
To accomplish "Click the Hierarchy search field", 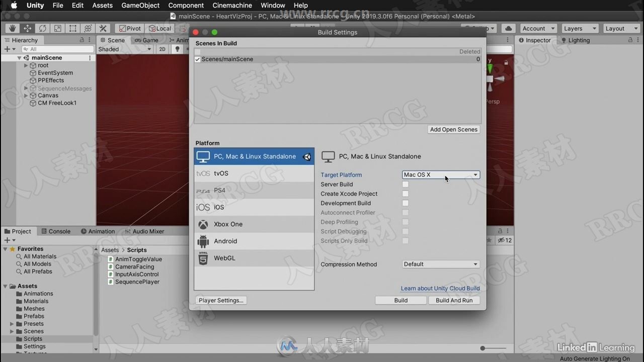I will point(58,49).
